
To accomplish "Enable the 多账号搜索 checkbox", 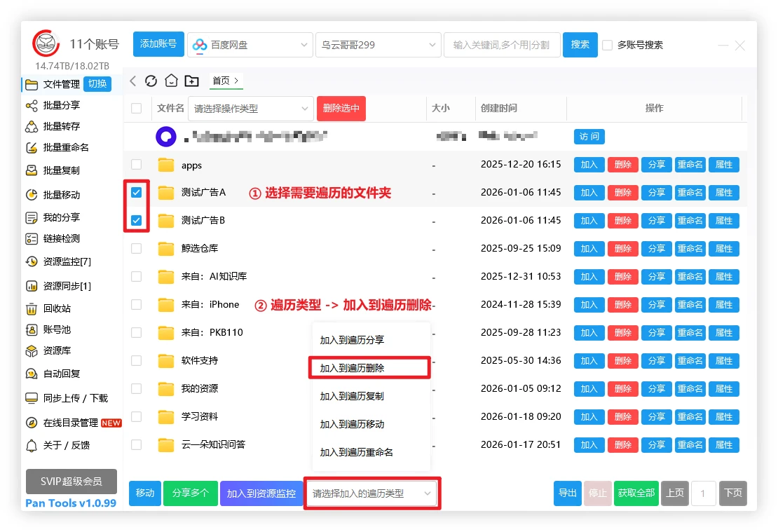I will [608, 45].
